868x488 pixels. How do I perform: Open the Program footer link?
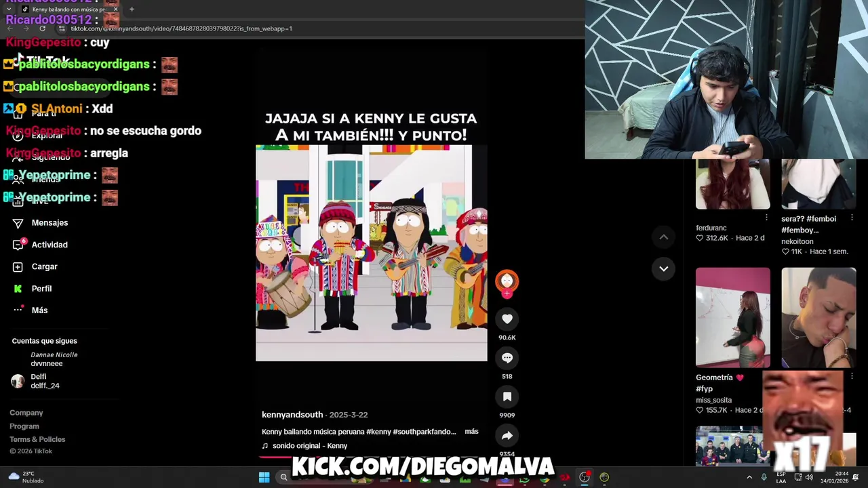pyautogui.click(x=24, y=426)
